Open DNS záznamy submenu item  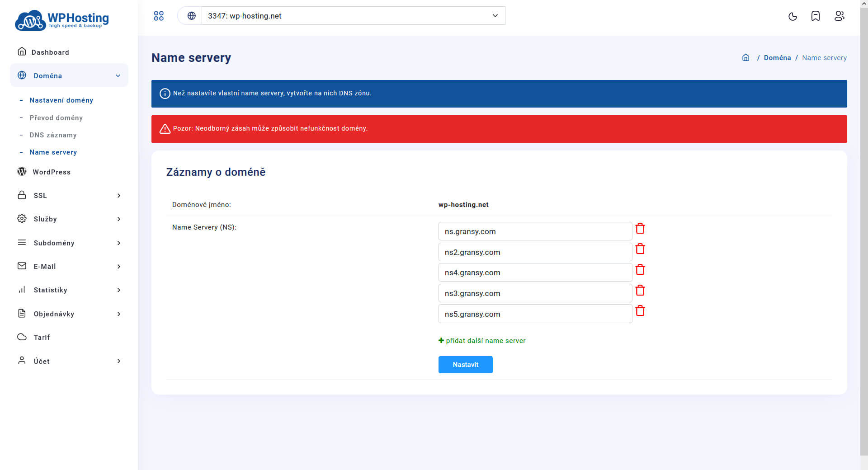53,135
